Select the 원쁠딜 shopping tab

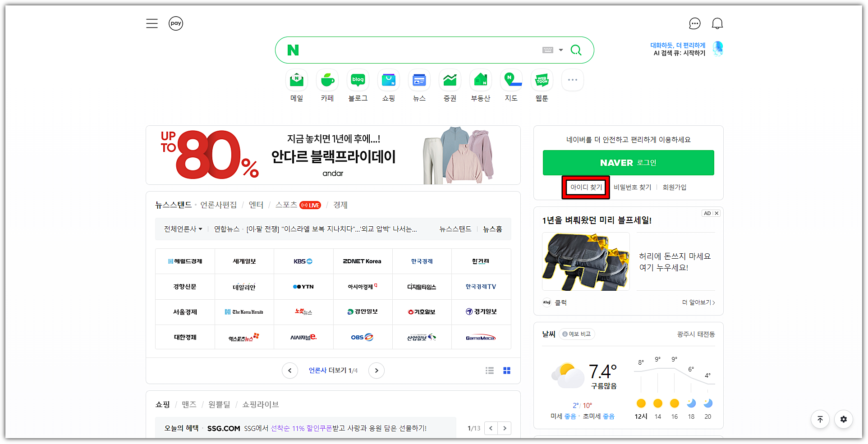[x=219, y=404]
